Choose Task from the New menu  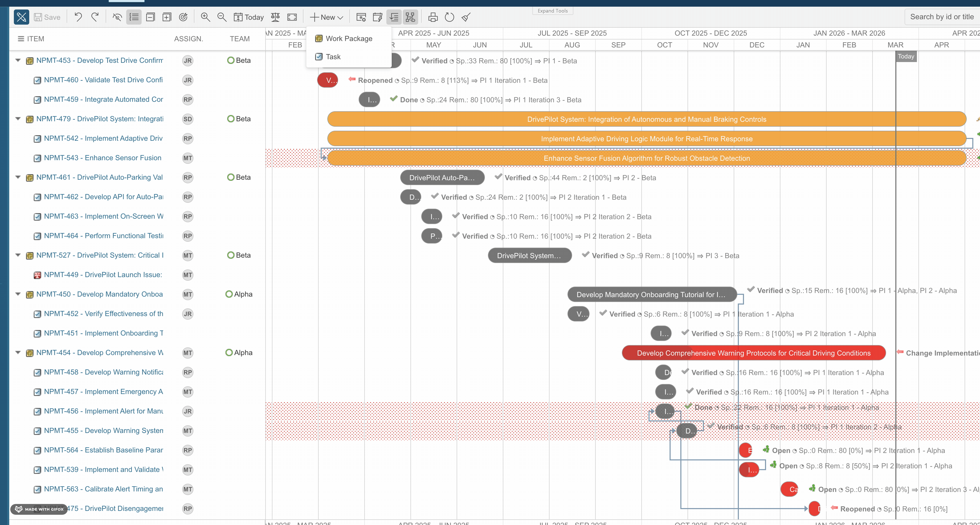coord(333,57)
